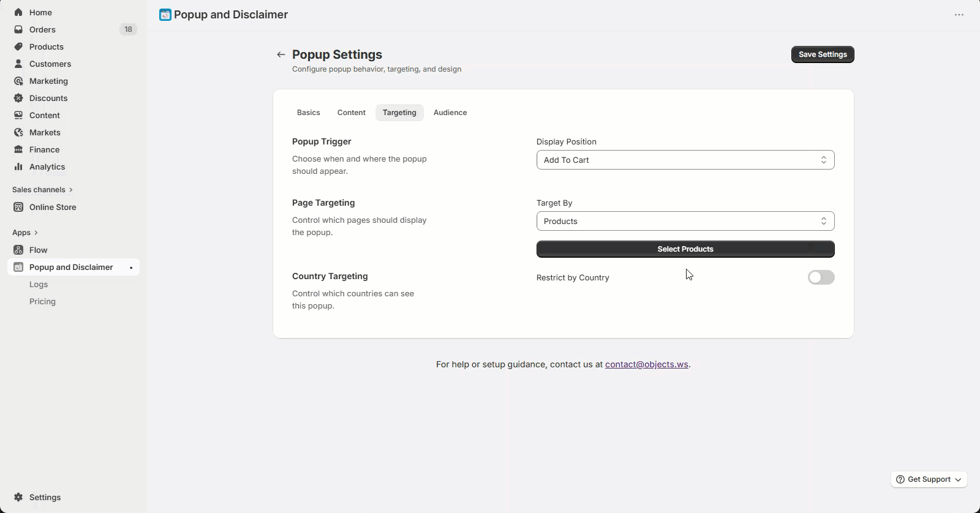Screen dimensions: 980x513
Task: Switch to the Content tab
Action: (352, 113)
